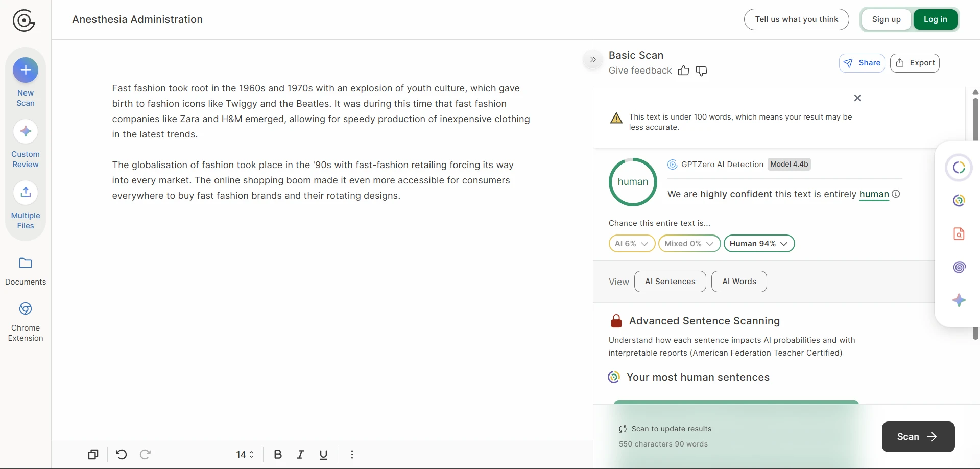Open the Human 94% dropdown
The width and height of the screenshot is (980, 469).
[x=759, y=243]
